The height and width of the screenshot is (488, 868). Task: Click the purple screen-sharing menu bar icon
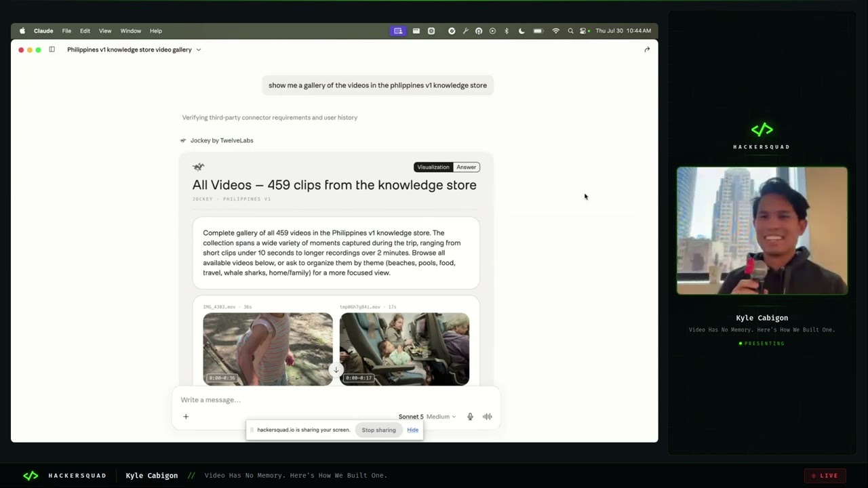pyautogui.click(x=398, y=30)
